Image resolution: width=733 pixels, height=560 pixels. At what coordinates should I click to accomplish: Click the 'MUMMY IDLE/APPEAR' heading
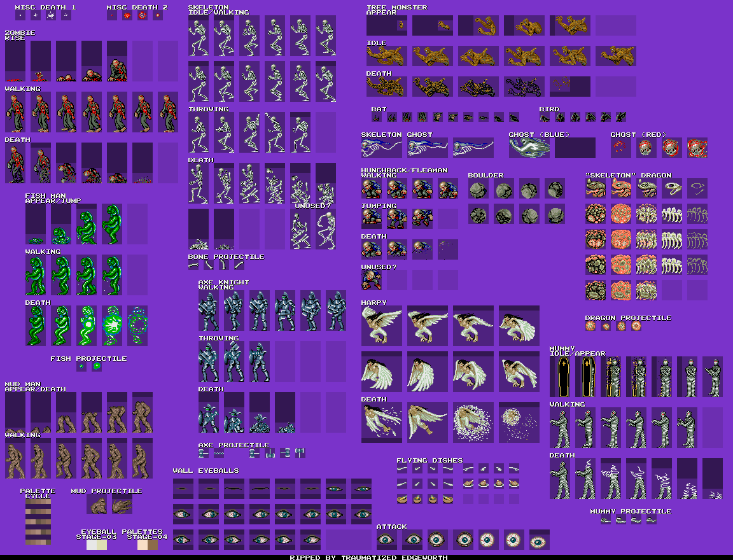click(x=577, y=351)
